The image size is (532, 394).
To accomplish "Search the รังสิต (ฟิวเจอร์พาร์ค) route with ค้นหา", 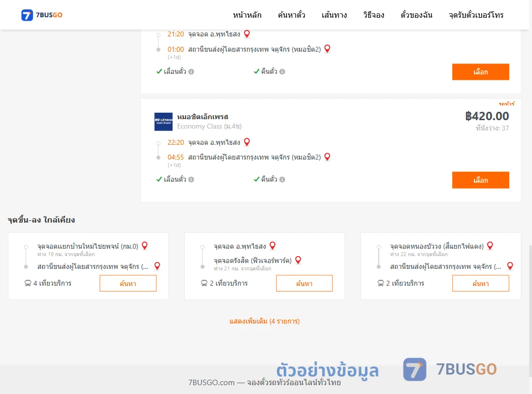I will tap(304, 283).
